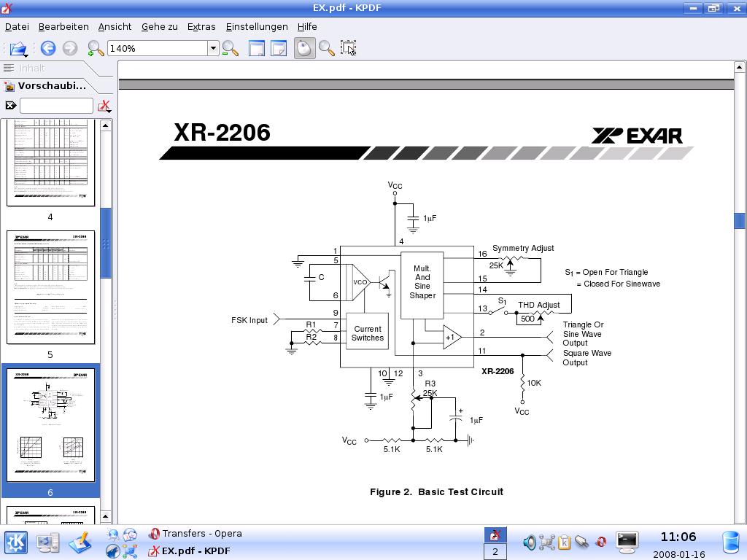This screenshot has height=560, width=747.
Task: Clear the thumbnail search filter icon
Action: pyautogui.click(x=10, y=106)
